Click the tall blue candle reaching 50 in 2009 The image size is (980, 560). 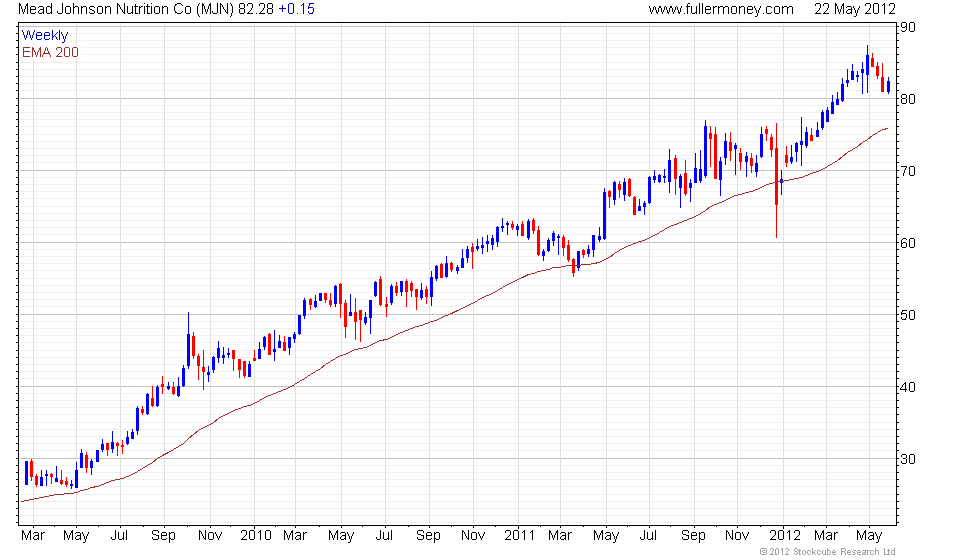[x=188, y=341]
